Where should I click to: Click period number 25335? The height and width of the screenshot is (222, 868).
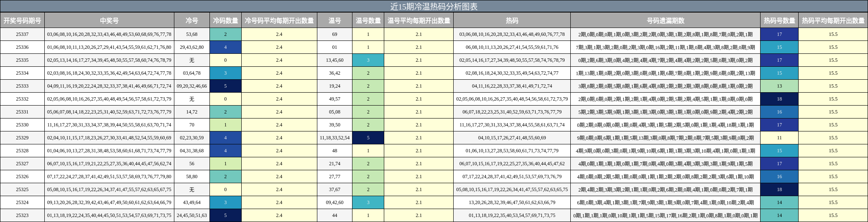(22, 60)
